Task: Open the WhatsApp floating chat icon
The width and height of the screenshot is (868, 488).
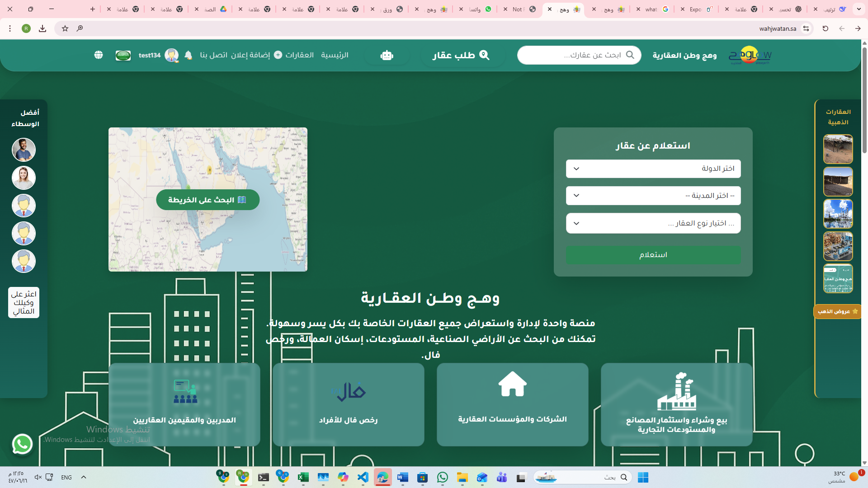Action: click(x=22, y=444)
